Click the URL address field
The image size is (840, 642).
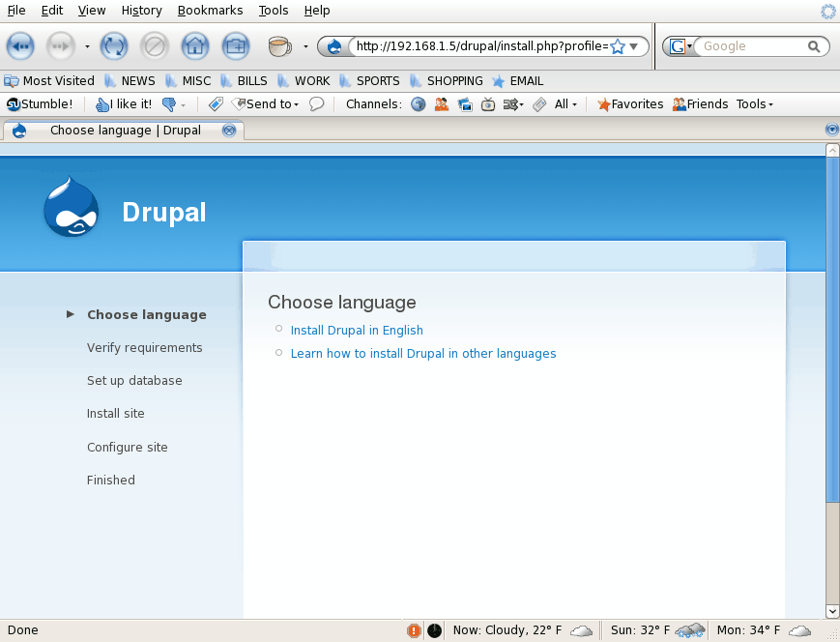tap(481, 46)
